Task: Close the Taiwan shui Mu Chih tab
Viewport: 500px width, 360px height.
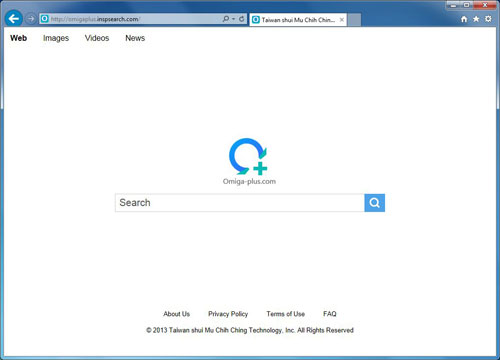Action: [x=342, y=20]
